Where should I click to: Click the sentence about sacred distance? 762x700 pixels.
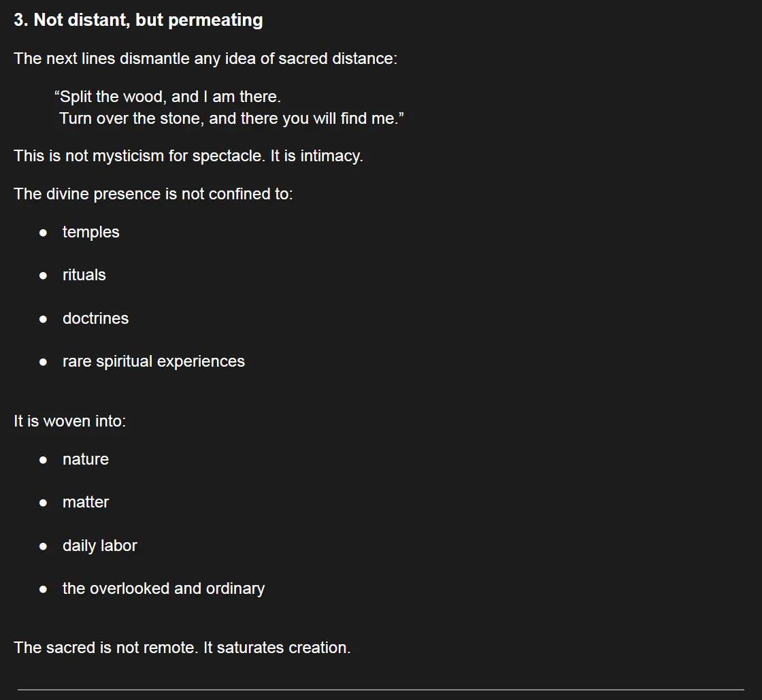(205, 59)
